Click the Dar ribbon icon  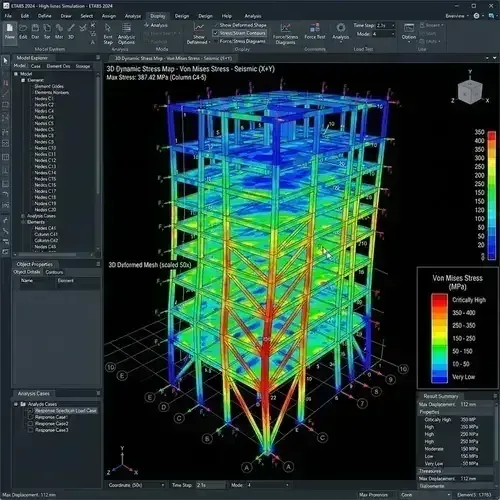click(x=35, y=28)
